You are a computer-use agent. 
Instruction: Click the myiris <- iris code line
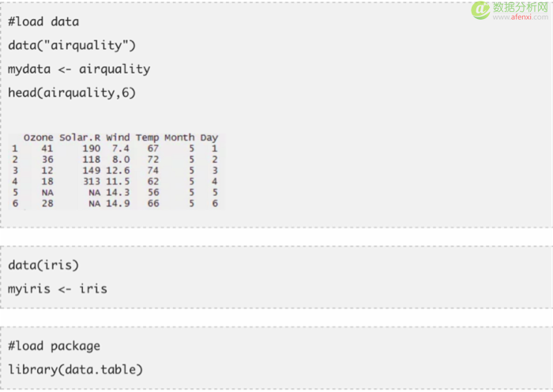point(58,288)
